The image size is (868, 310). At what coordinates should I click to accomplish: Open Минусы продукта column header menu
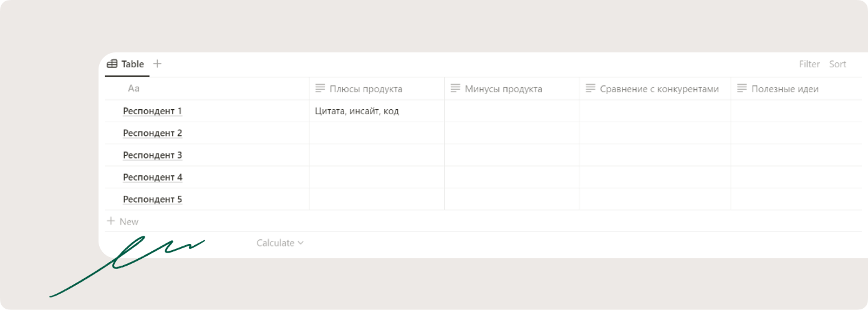(x=512, y=89)
